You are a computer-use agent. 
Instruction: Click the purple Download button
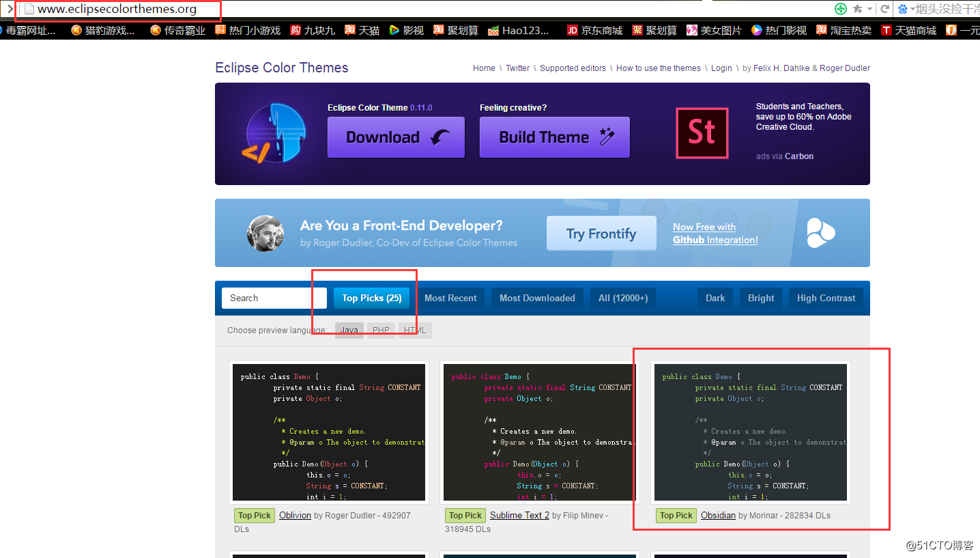tap(396, 137)
